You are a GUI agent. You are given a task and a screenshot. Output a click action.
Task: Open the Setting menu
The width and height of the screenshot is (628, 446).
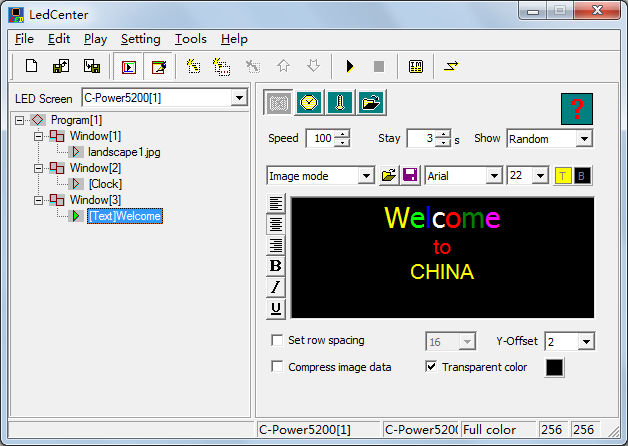coord(141,39)
